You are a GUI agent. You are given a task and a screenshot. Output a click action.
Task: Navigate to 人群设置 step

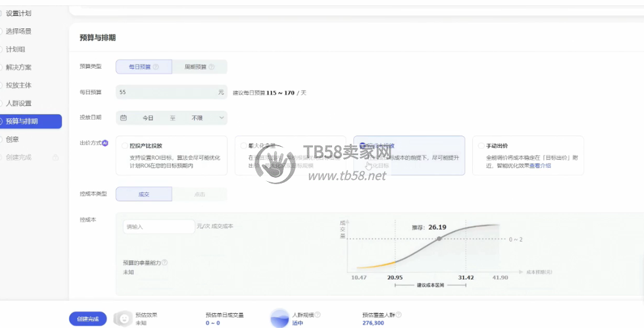coord(18,104)
